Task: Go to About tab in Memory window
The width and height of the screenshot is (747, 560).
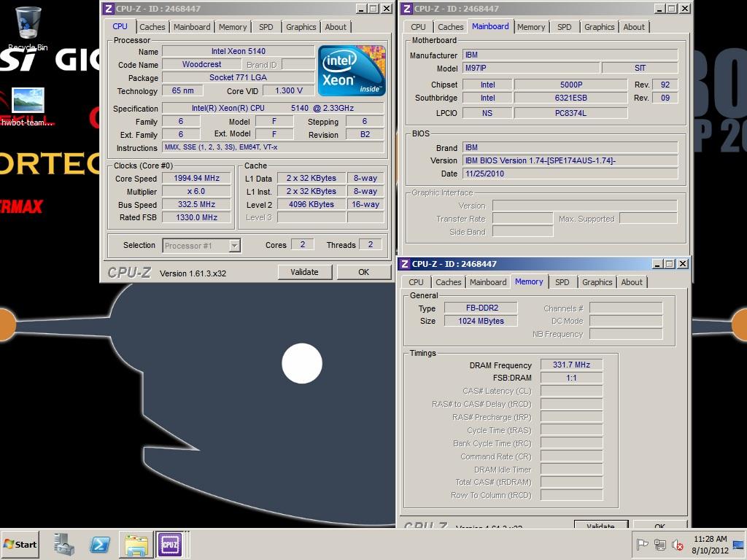Action: pos(632,282)
